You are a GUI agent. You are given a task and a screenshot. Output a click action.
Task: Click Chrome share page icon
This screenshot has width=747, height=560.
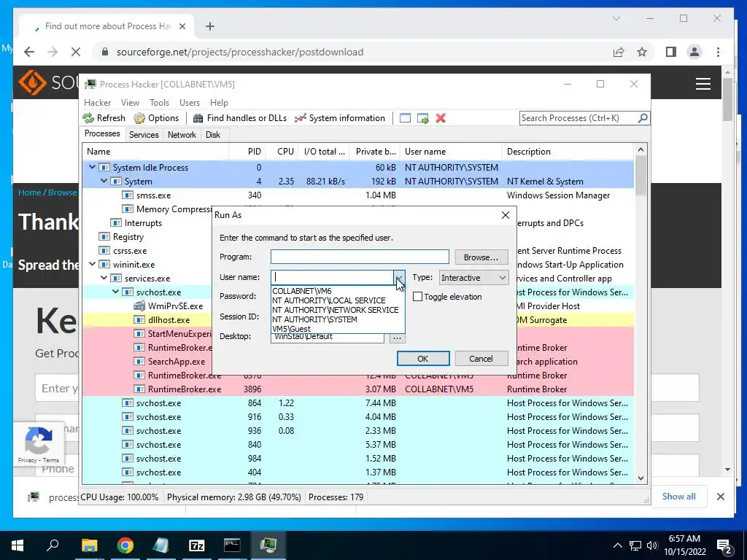pyautogui.click(x=619, y=52)
